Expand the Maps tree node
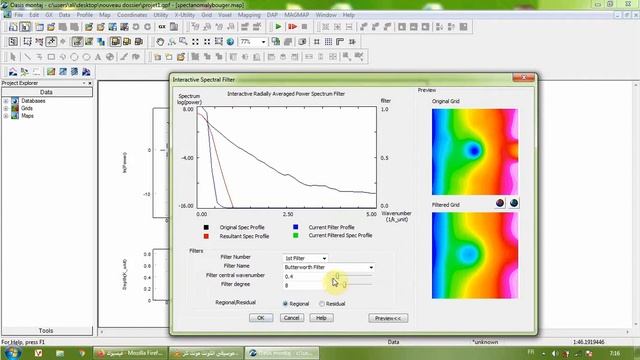 [x=6, y=116]
